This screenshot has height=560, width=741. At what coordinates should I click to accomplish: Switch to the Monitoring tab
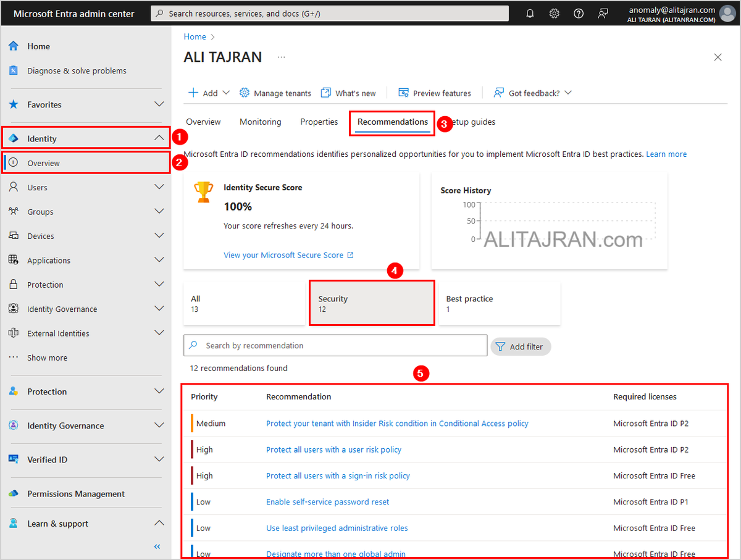(260, 122)
